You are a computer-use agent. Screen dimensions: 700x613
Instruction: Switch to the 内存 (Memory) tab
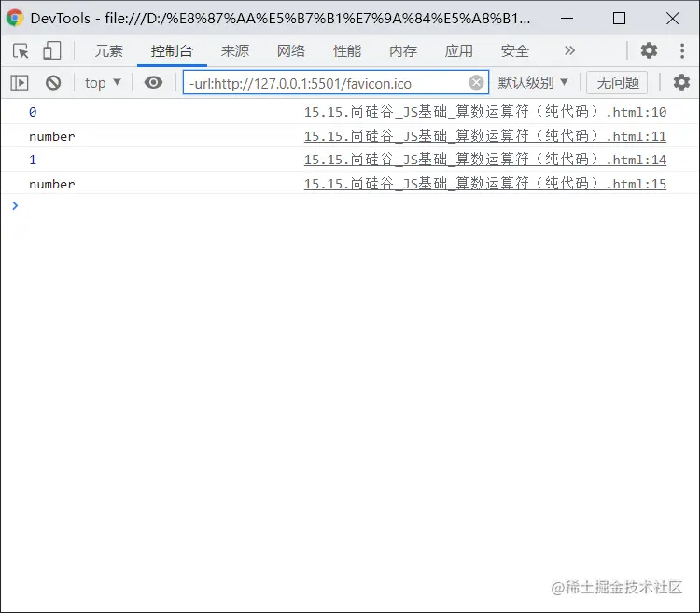pos(402,51)
